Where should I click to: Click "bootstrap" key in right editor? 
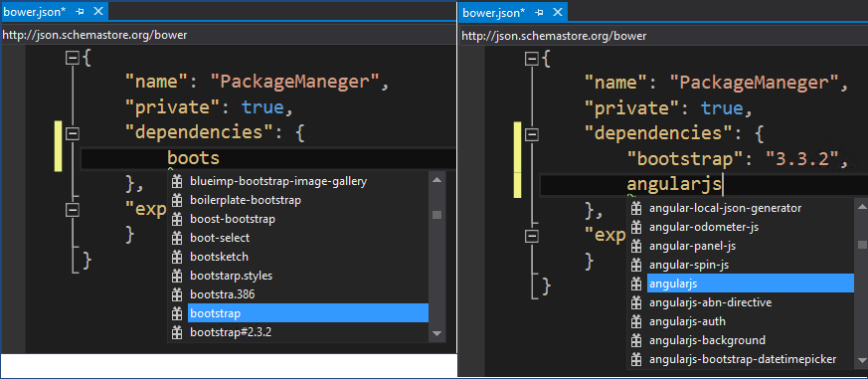pyautogui.click(x=685, y=159)
